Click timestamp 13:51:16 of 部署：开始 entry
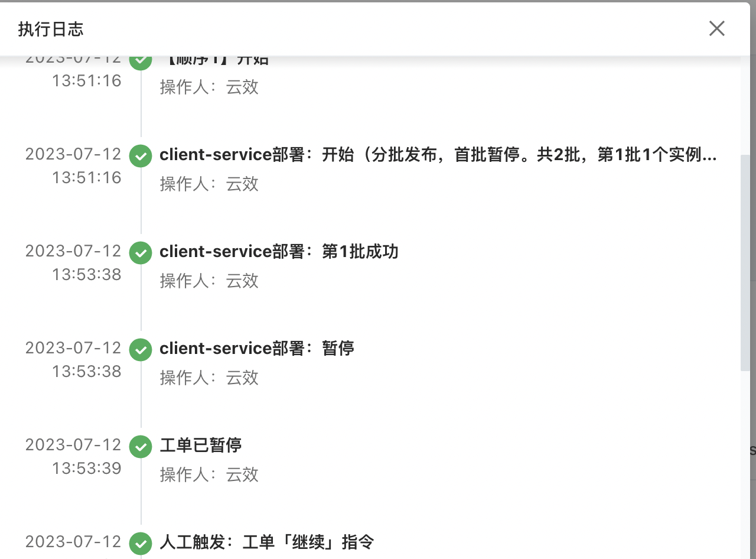This screenshot has height=559, width=756. 87,178
